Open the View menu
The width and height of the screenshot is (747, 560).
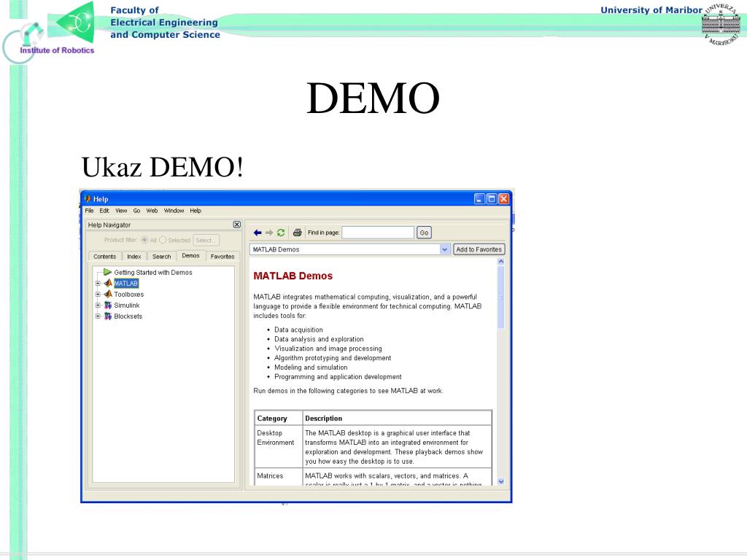[x=121, y=211]
